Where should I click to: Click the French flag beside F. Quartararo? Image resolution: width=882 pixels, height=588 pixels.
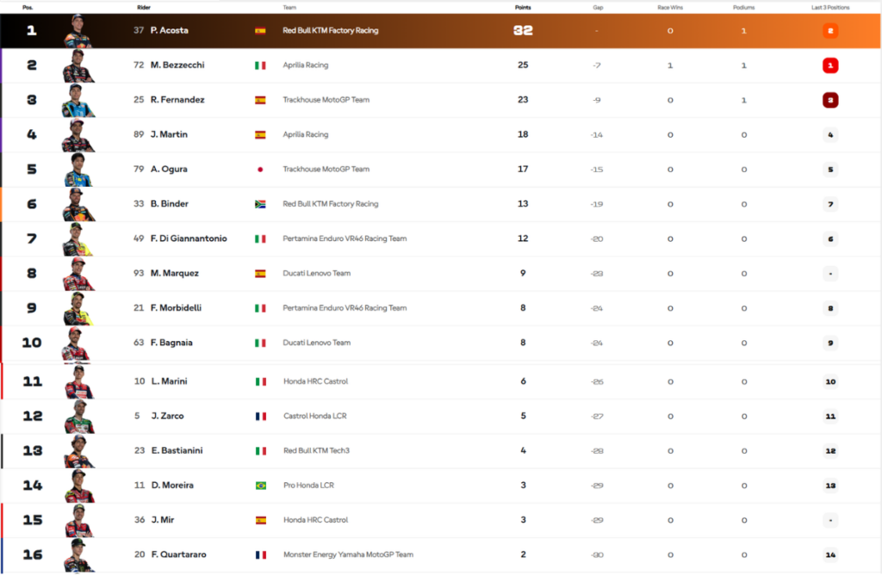pos(260,555)
